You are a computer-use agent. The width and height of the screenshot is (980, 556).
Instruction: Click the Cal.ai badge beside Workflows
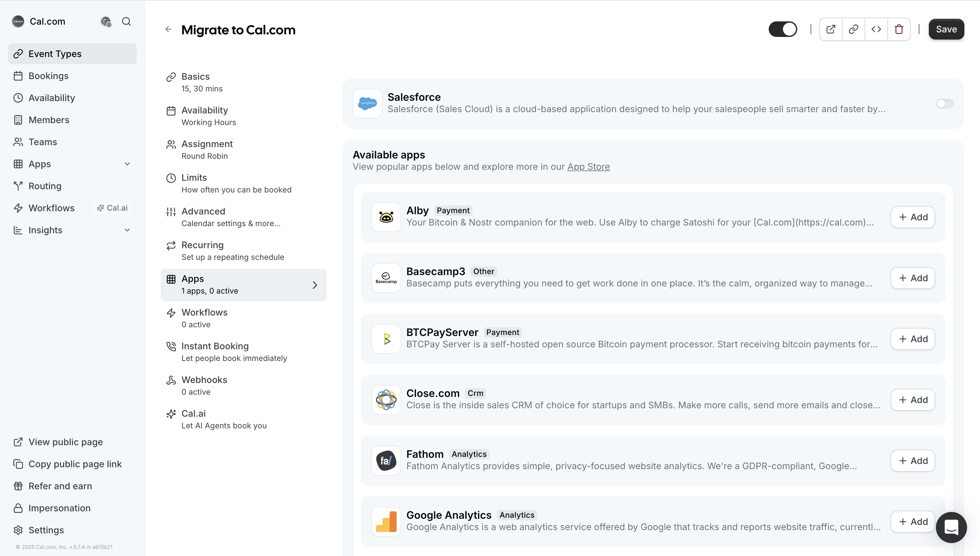(112, 208)
